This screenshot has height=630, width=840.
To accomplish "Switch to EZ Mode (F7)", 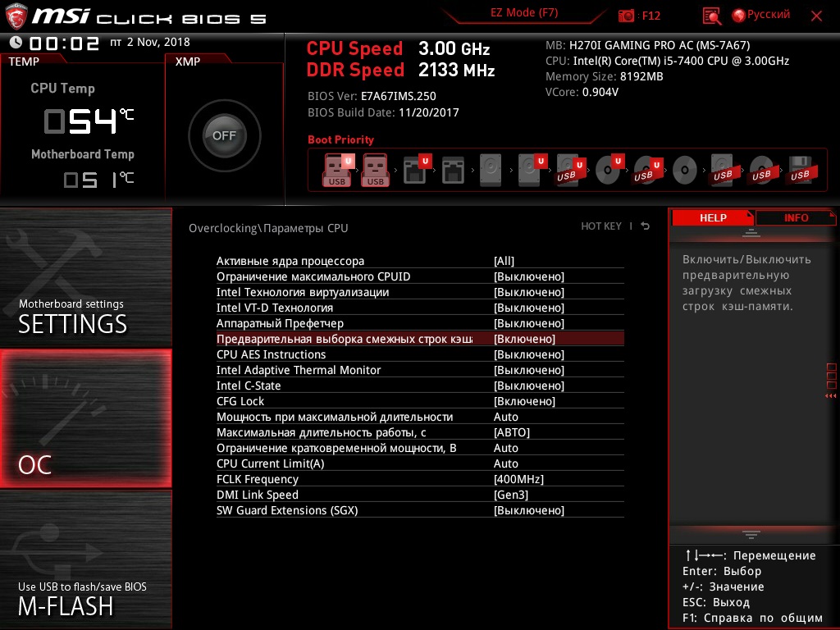I will [524, 13].
